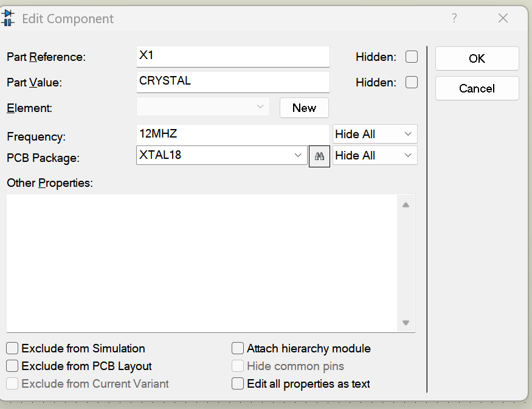Toggle Hidden checkbox for Part Reference
This screenshot has width=532, height=409.
point(412,57)
